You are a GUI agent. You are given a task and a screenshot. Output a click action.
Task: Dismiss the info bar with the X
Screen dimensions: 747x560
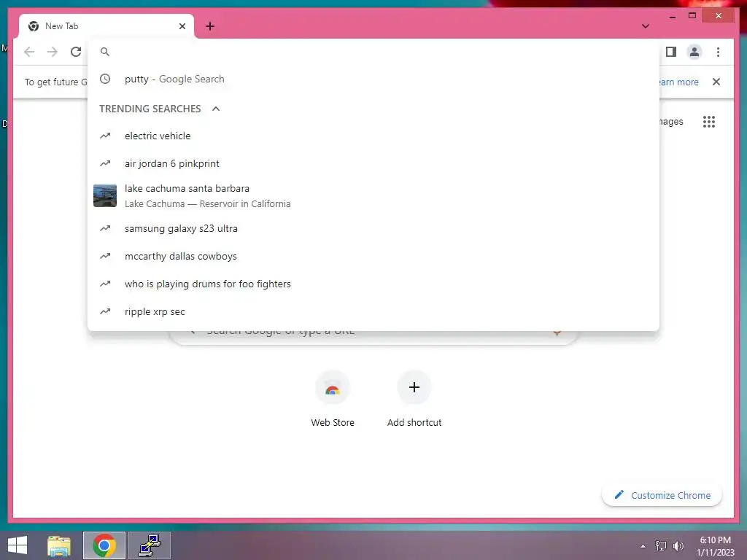point(716,82)
